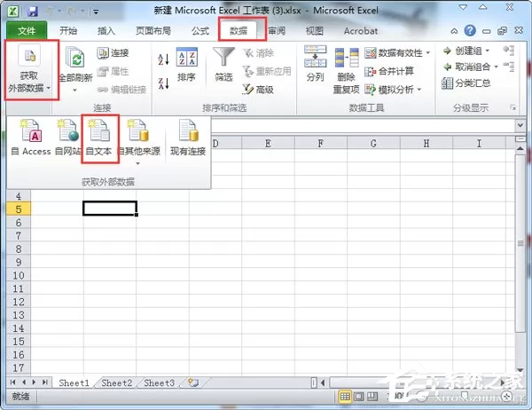Image resolution: width=532 pixels, height=410 pixels.
Task: Open the 数据 (Data) ribbon tab
Action: pyautogui.click(x=239, y=31)
